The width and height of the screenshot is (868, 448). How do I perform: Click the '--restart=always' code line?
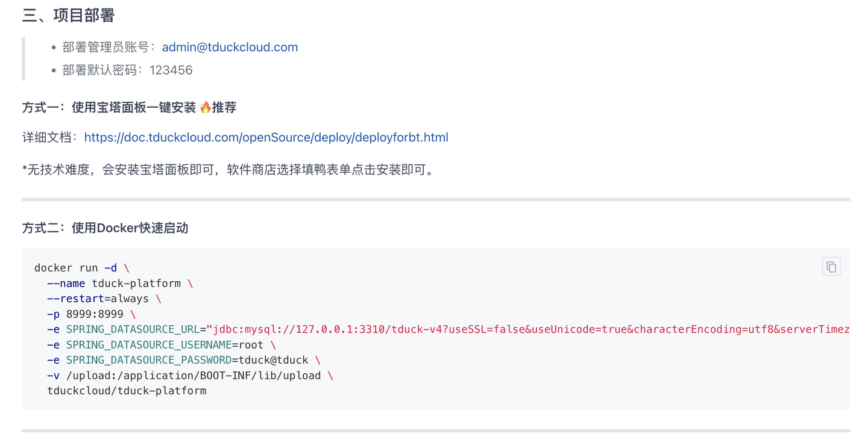pos(104,299)
